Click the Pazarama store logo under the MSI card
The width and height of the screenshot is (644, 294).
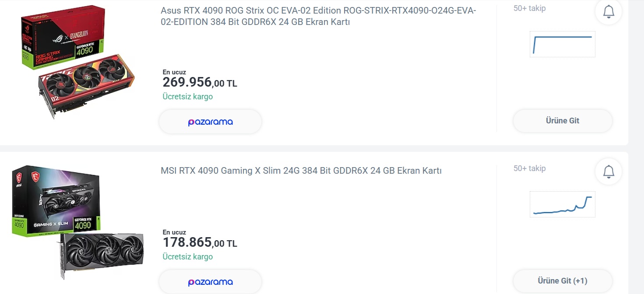[210, 282]
